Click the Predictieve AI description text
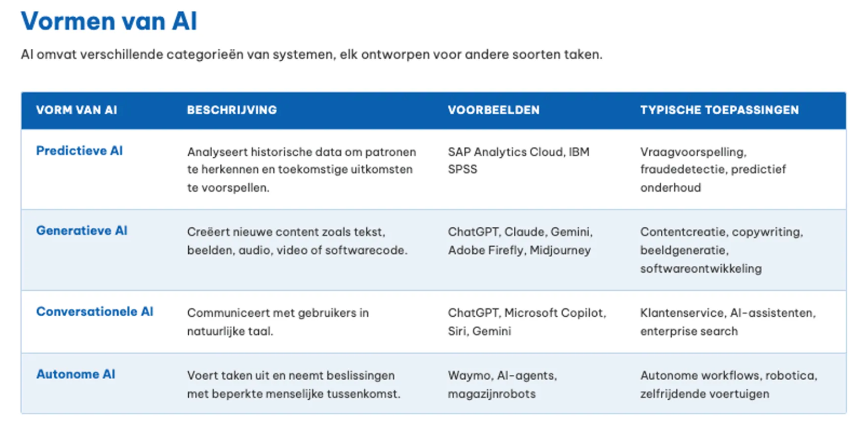 tap(302, 170)
